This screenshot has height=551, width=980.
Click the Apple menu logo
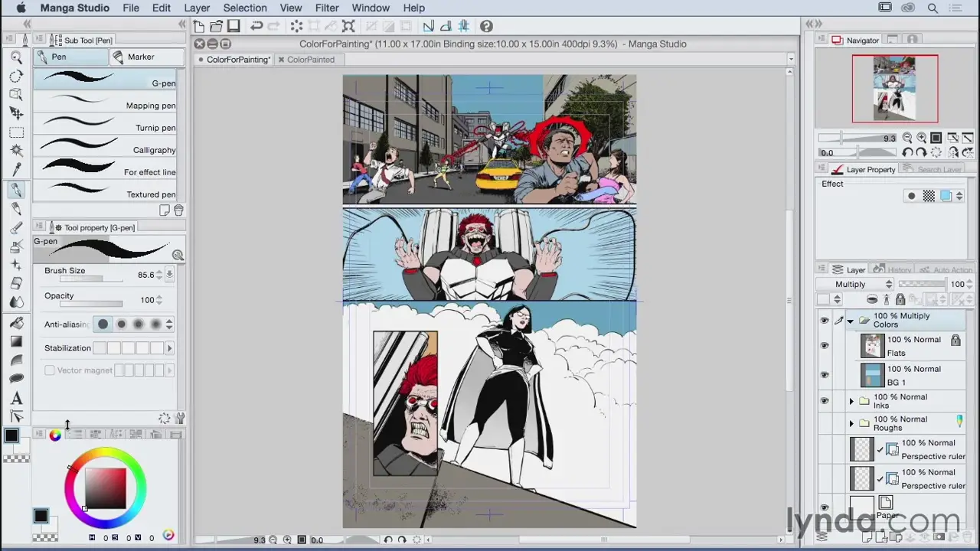pos(20,8)
